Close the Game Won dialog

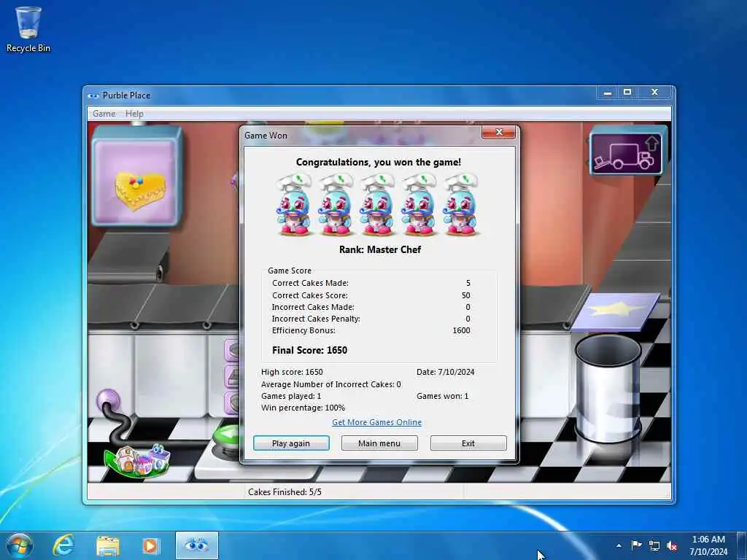coord(498,133)
